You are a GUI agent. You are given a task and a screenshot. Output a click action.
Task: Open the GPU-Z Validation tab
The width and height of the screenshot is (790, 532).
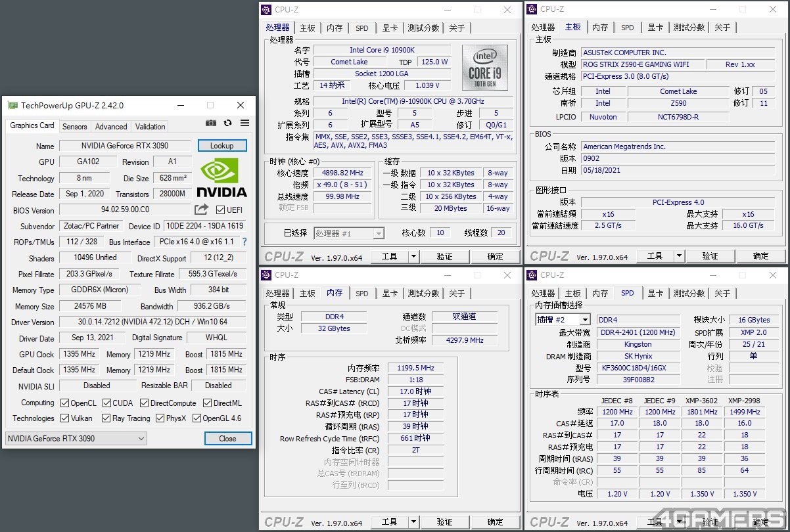[151, 127]
